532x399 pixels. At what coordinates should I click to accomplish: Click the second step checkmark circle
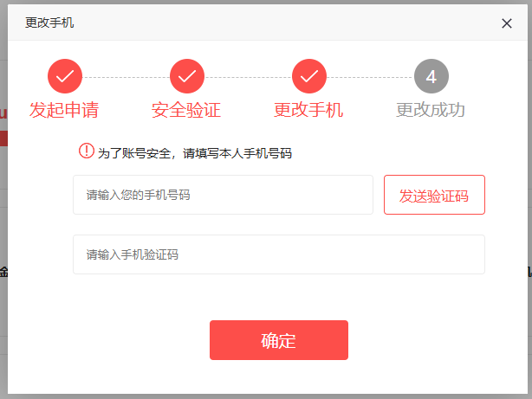coord(187,76)
